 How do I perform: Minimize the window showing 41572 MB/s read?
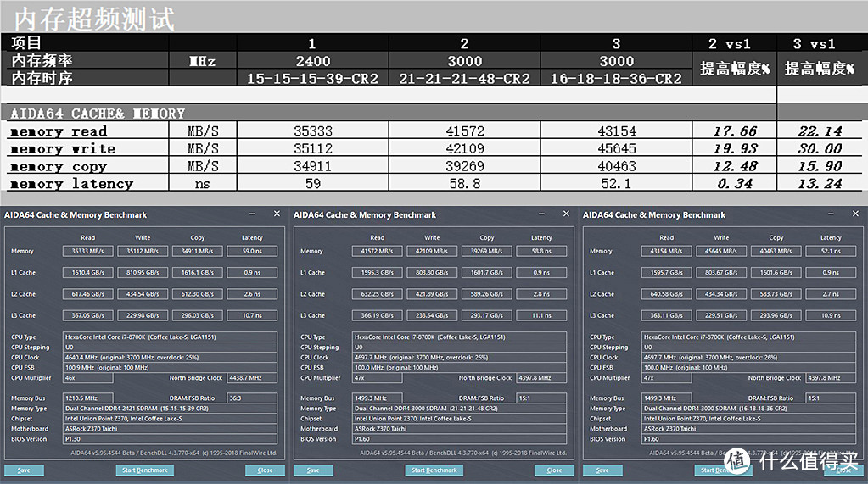pos(542,214)
